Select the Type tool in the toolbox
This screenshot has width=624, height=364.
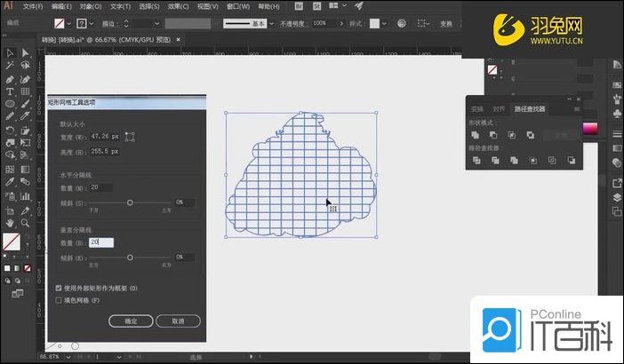[x=10, y=91]
